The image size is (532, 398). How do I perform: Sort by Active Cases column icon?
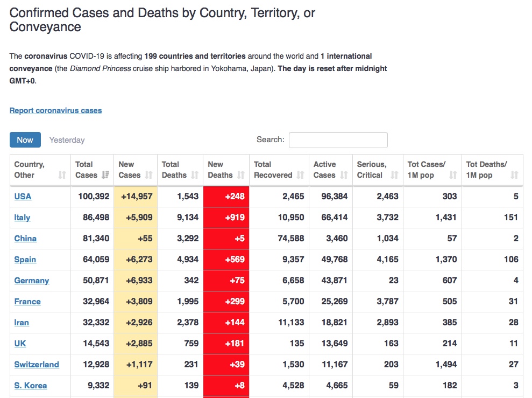[343, 175]
